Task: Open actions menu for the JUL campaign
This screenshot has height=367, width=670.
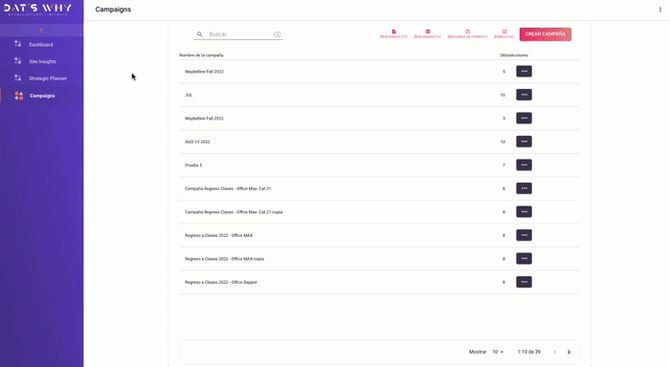Action: click(524, 95)
